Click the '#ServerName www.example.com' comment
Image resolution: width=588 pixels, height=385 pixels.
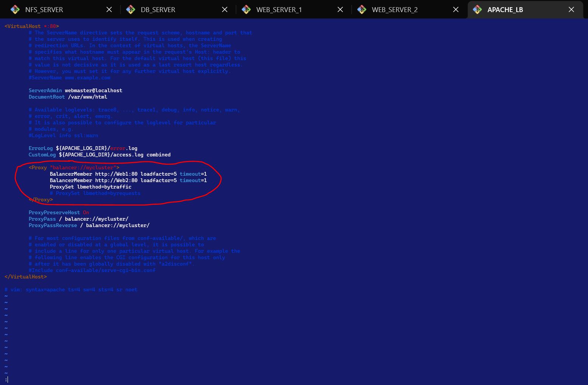pyautogui.click(x=69, y=77)
